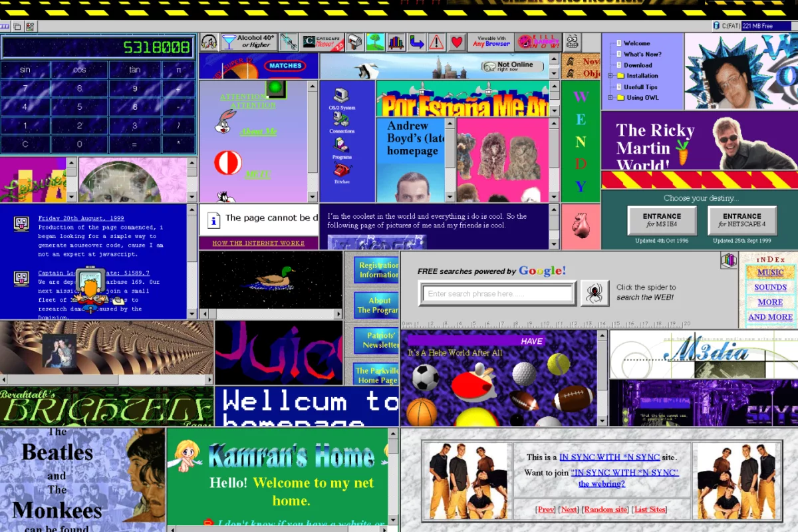Image resolution: width=798 pixels, height=532 pixels.
Task: Select SOUNDS in the iNDEx sidebar
Action: click(769, 287)
